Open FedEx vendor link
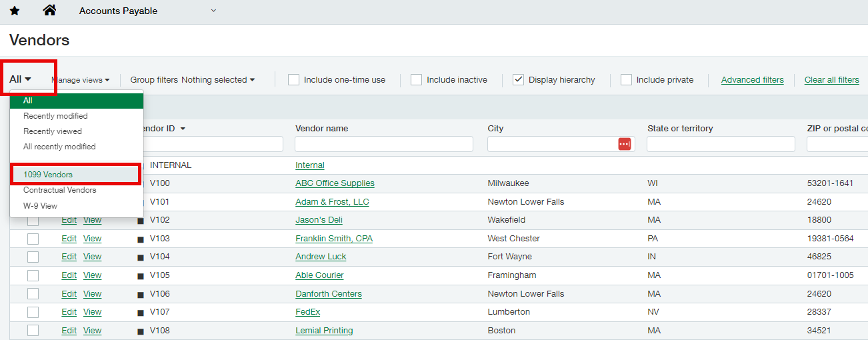This screenshot has height=340, width=868. click(x=308, y=312)
